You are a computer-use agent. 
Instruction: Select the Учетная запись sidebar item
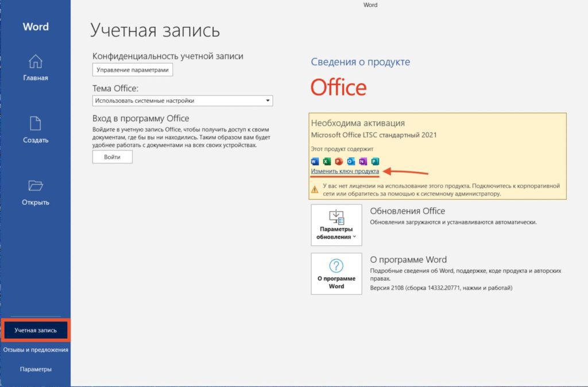(x=35, y=330)
